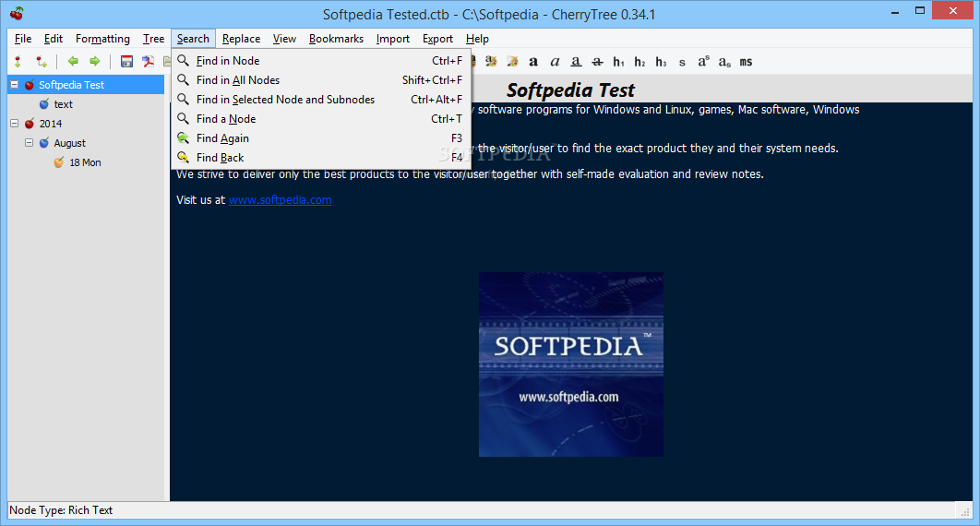Image resolution: width=980 pixels, height=526 pixels.
Task: Toggle subscript formatting
Action: click(x=724, y=61)
